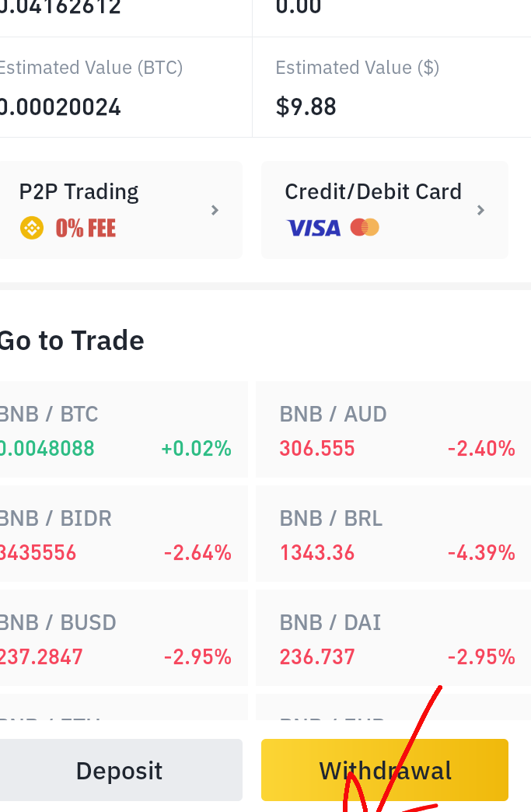Screen dimensions: 531x812
Task: Tap the Deposit button
Action: tap(121, 770)
